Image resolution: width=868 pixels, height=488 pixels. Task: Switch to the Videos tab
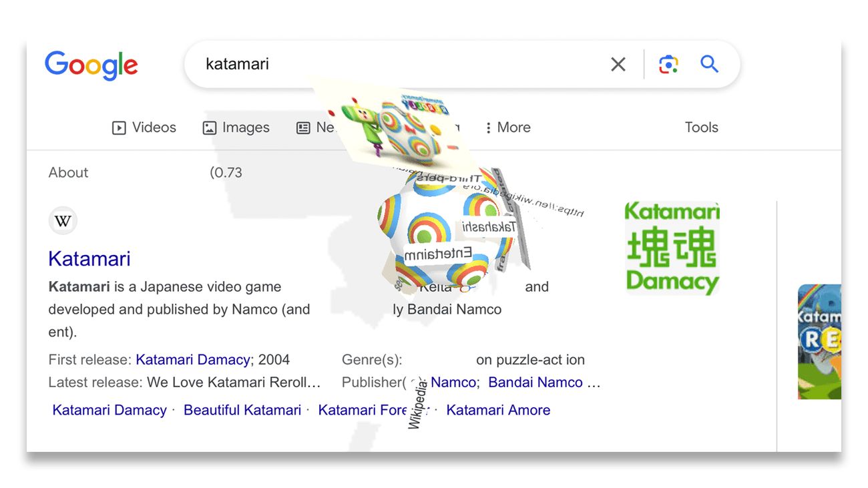pos(154,127)
